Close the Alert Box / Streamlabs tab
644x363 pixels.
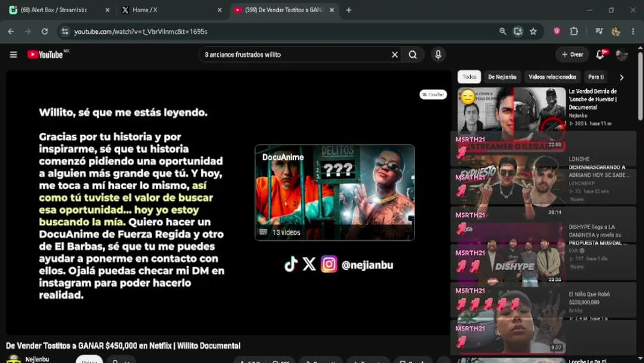point(107,10)
